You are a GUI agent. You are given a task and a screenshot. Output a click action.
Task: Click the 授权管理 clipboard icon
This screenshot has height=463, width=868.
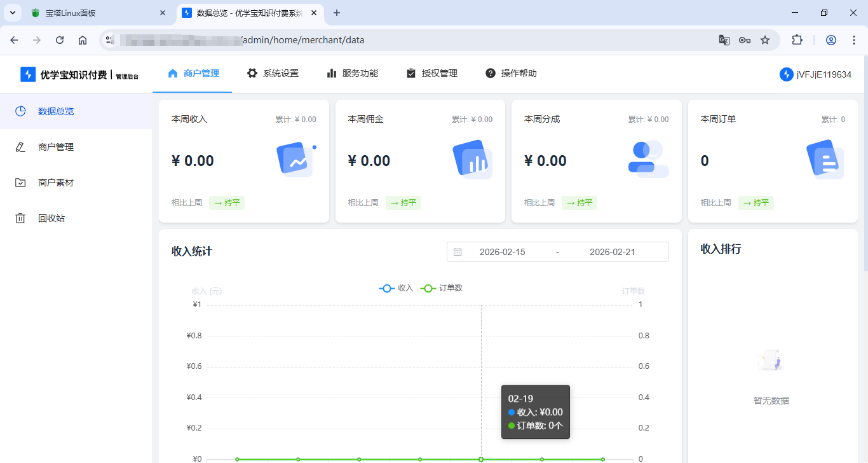click(410, 73)
